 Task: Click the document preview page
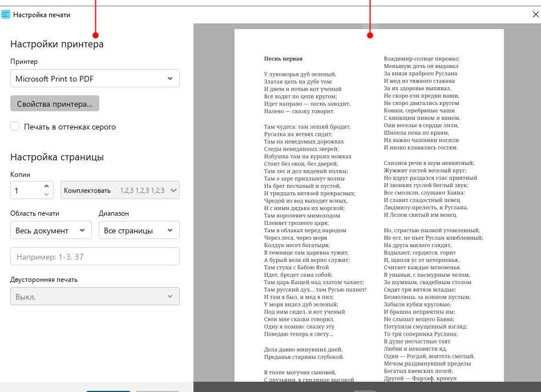click(369, 205)
